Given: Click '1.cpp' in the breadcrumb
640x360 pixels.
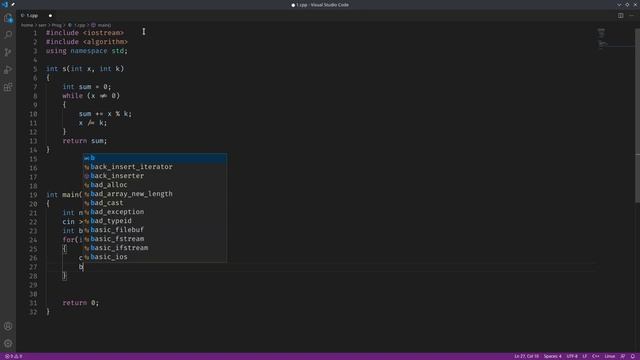Looking at the screenshot, I should pos(79,25).
